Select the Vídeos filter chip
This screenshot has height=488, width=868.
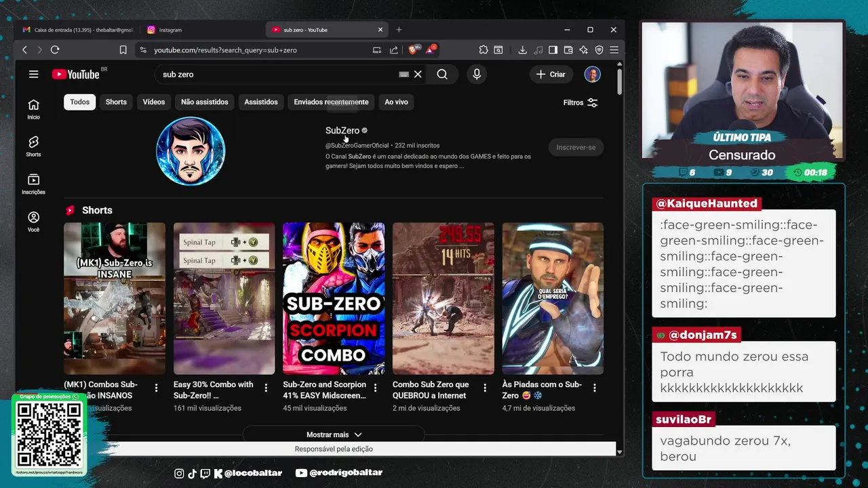(x=154, y=102)
